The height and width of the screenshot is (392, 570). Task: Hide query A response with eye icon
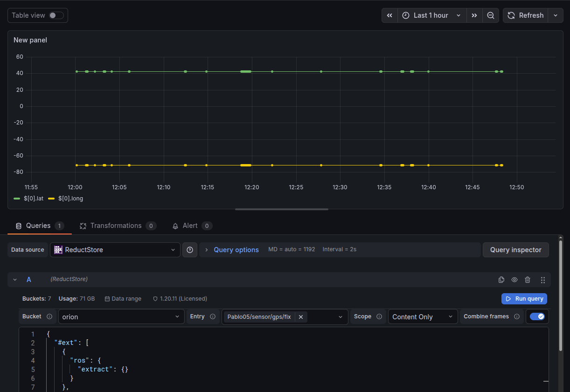pyautogui.click(x=514, y=280)
